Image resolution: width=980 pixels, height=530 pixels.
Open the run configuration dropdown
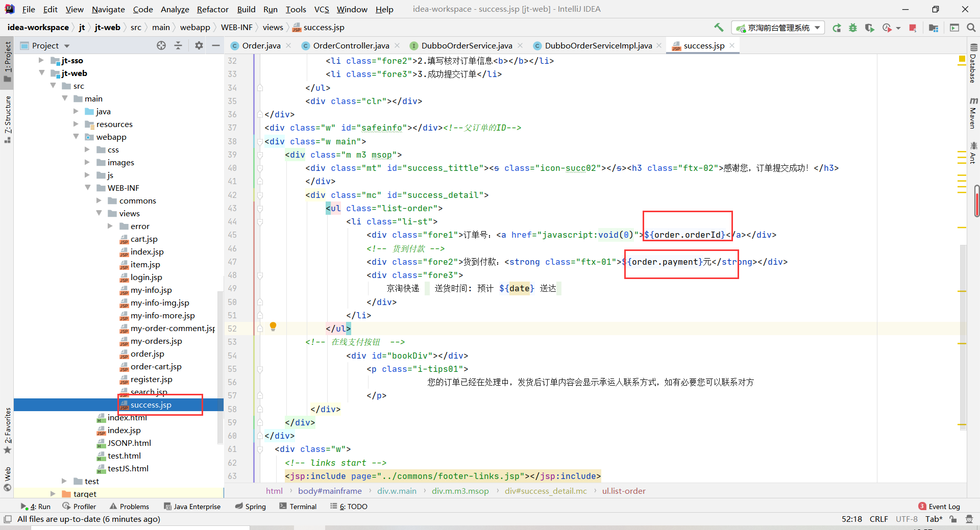coord(779,28)
